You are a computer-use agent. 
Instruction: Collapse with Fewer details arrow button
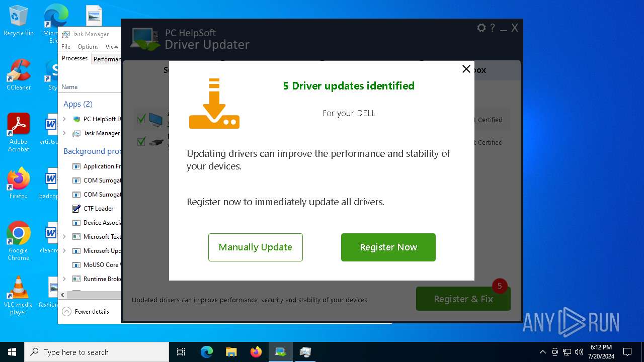click(66, 312)
